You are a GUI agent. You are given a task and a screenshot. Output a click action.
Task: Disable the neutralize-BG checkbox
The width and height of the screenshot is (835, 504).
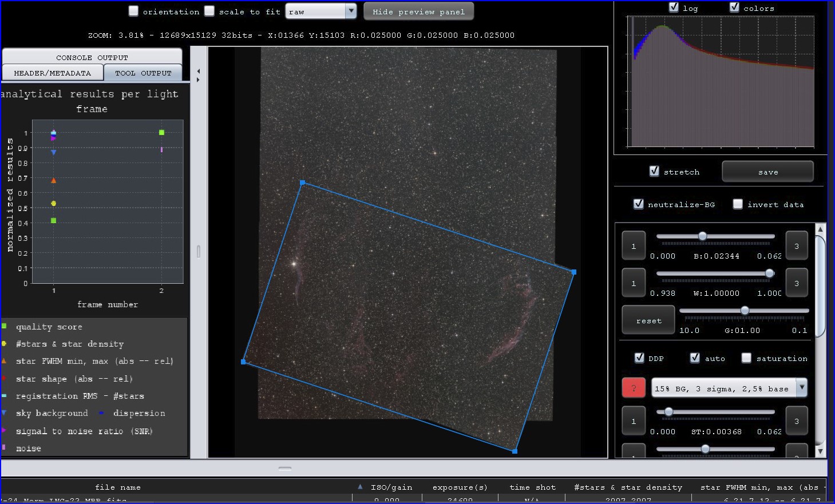tap(638, 204)
